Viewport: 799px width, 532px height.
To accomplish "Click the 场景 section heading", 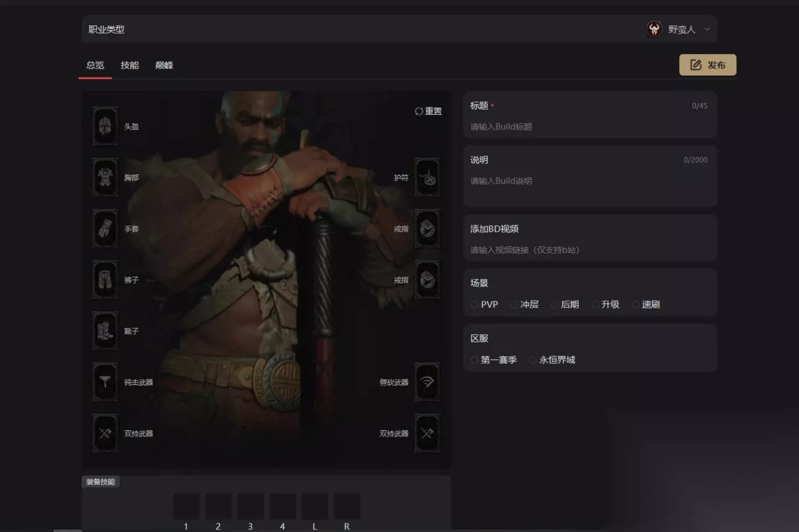I will (480, 283).
